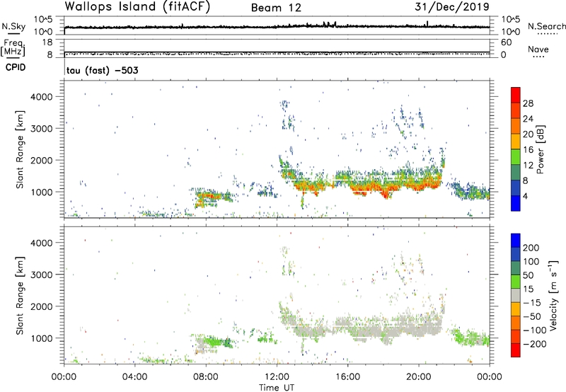
Task: Click the gray segment of velocity colorbar
Action: tap(516, 295)
